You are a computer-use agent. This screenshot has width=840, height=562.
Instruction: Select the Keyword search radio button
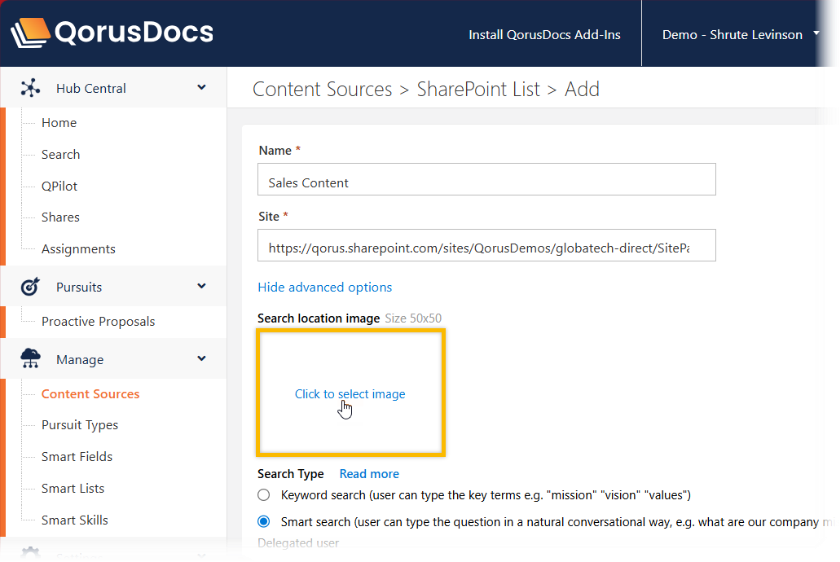coord(264,495)
